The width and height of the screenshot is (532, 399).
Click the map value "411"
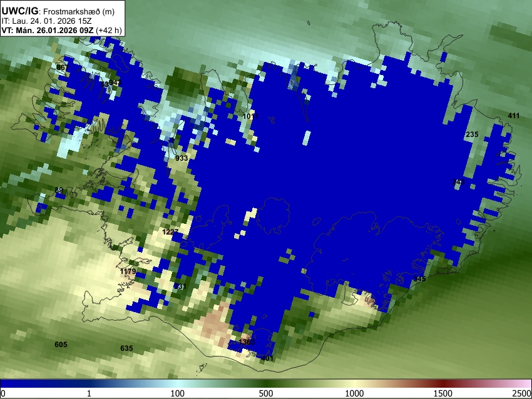(x=514, y=116)
